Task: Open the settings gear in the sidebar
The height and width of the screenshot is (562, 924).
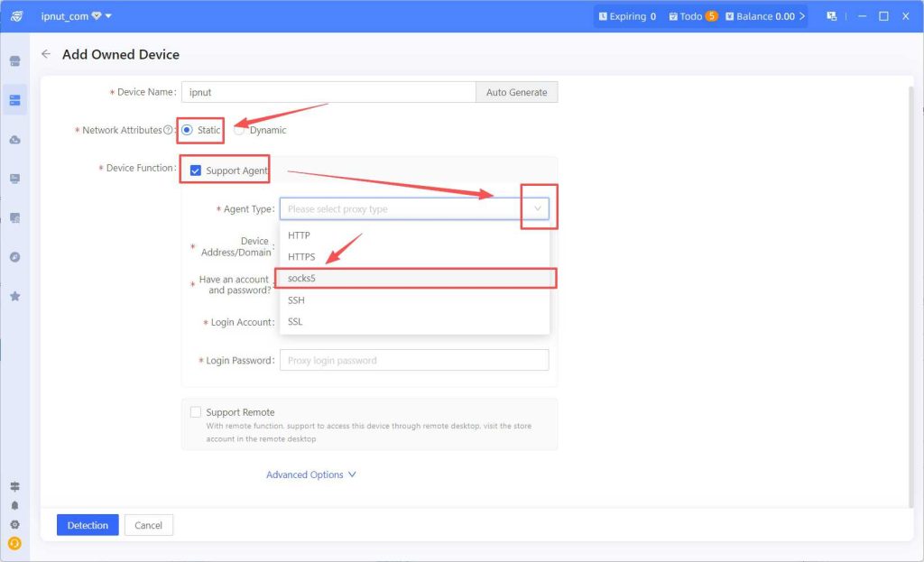Action: point(14,524)
